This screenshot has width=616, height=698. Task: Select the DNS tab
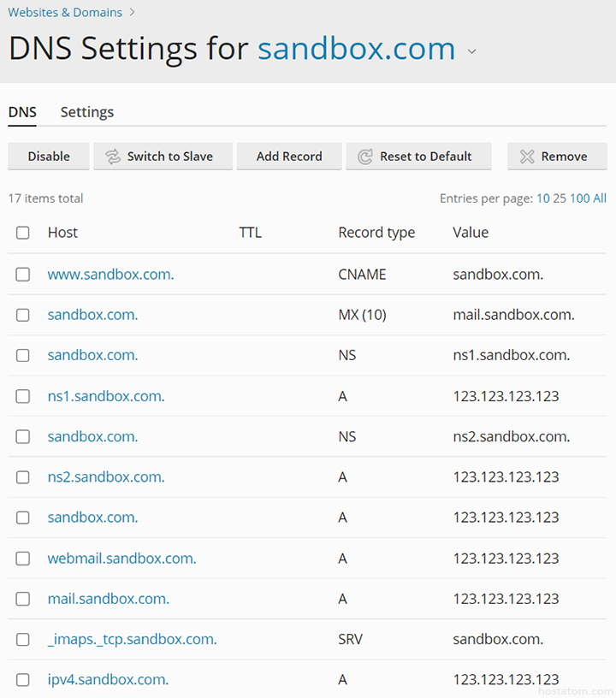pyautogui.click(x=22, y=112)
